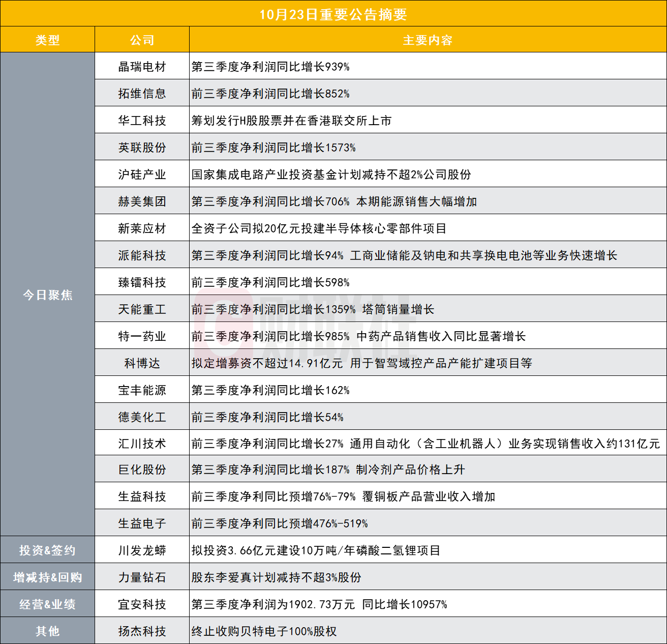Click the text 第三季度净利润同比增长187% 制冷剂产品价格上升
The height and width of the screenshot is (644, 667).
(328, 470)
